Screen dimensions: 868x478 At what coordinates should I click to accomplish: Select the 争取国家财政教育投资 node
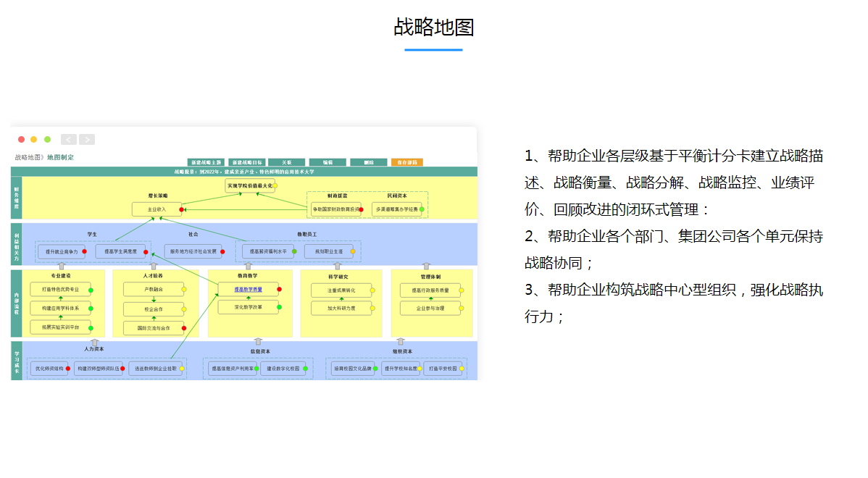tap(336, 210)
